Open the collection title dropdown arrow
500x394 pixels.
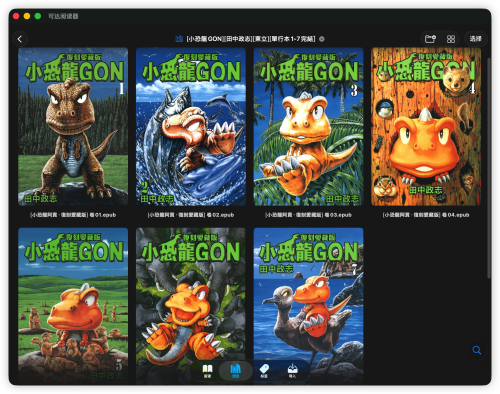click(322, 39)
